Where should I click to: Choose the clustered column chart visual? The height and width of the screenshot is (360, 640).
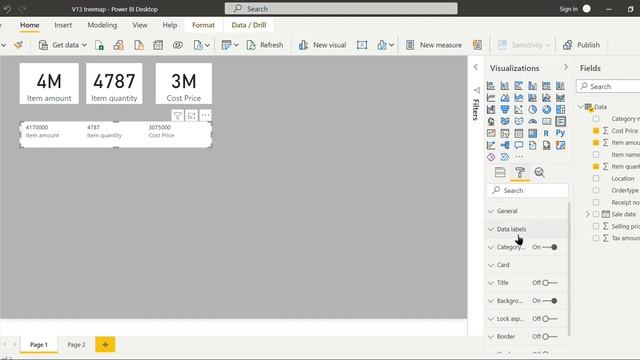tap(533, 86)
